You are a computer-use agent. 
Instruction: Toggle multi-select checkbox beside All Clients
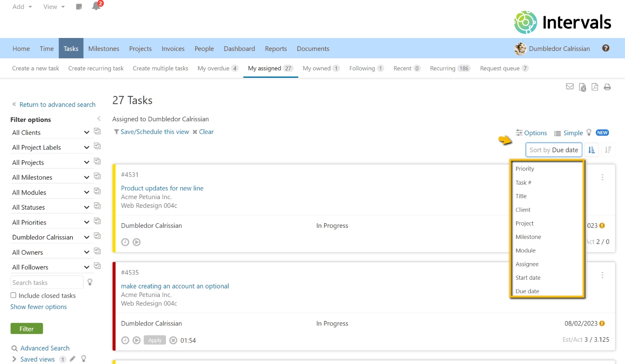point(97,132)
